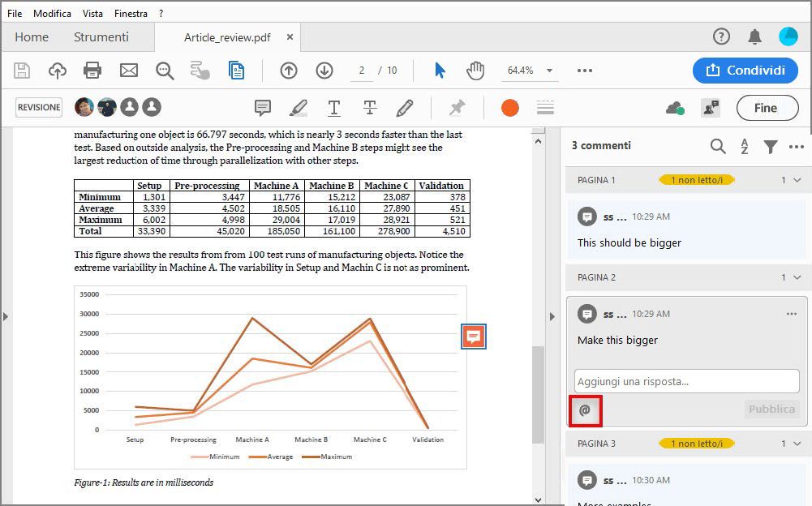Open the File menu
812x506 pixels.
click(x=15, y=14)
